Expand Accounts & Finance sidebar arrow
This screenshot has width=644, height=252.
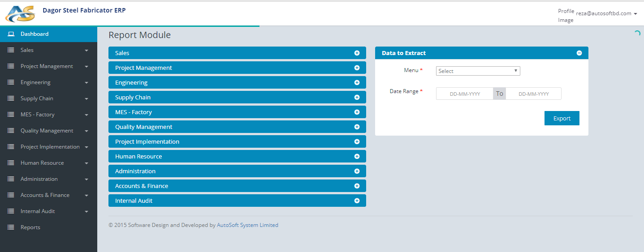(86, 196)
